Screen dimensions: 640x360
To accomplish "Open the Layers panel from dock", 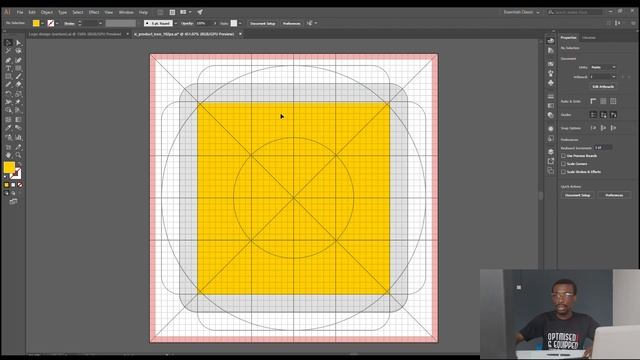I will click(x=551, y=152).
